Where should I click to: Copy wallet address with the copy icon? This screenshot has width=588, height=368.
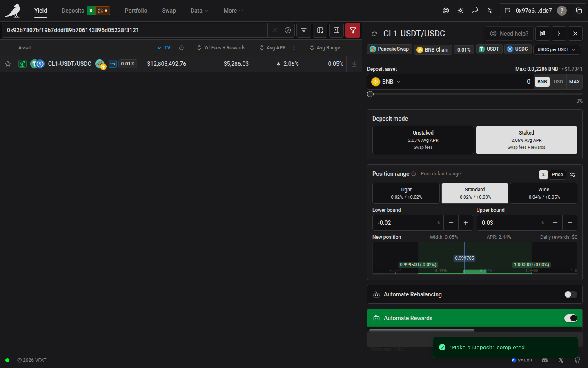[579, 11]
